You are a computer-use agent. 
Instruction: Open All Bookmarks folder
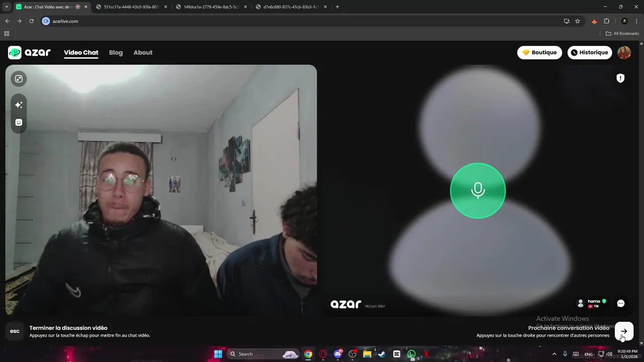pos(622,34)
